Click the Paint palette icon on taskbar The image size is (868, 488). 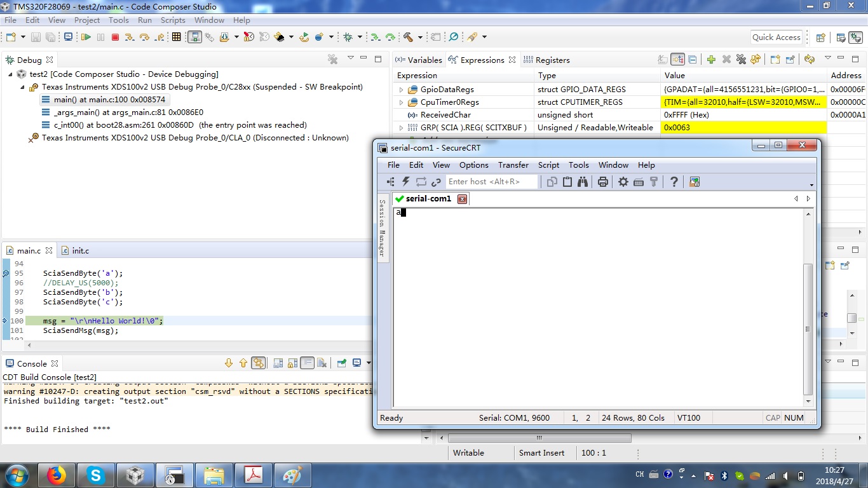point(293,475)
